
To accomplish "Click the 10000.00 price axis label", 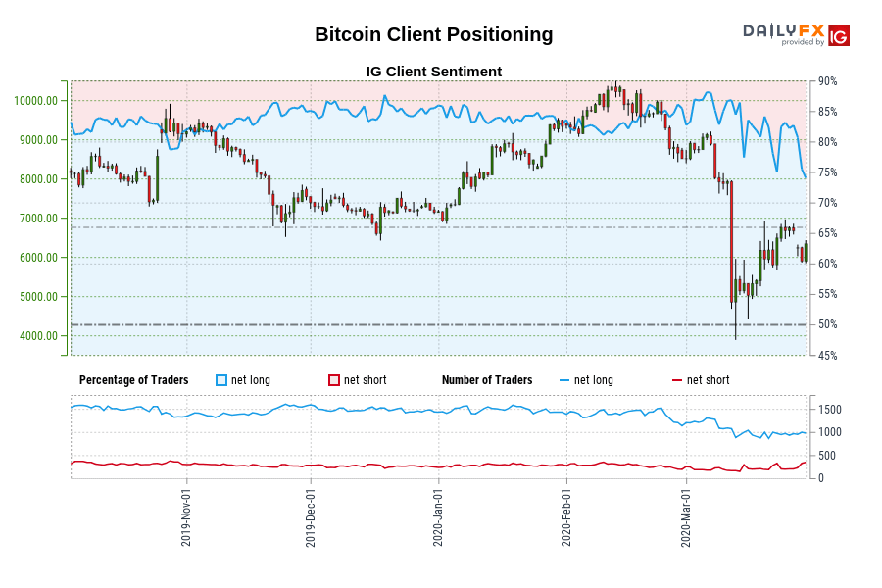I will coord(36,101).
